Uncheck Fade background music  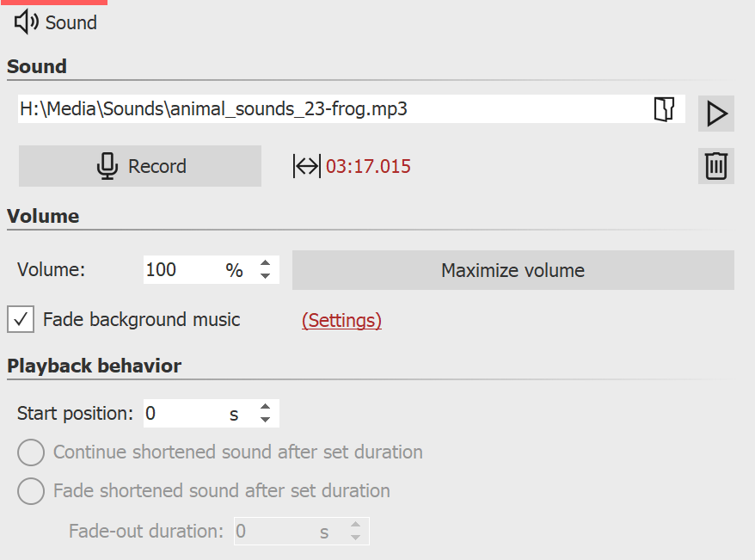pyautogui.click(x=20, y=319)
